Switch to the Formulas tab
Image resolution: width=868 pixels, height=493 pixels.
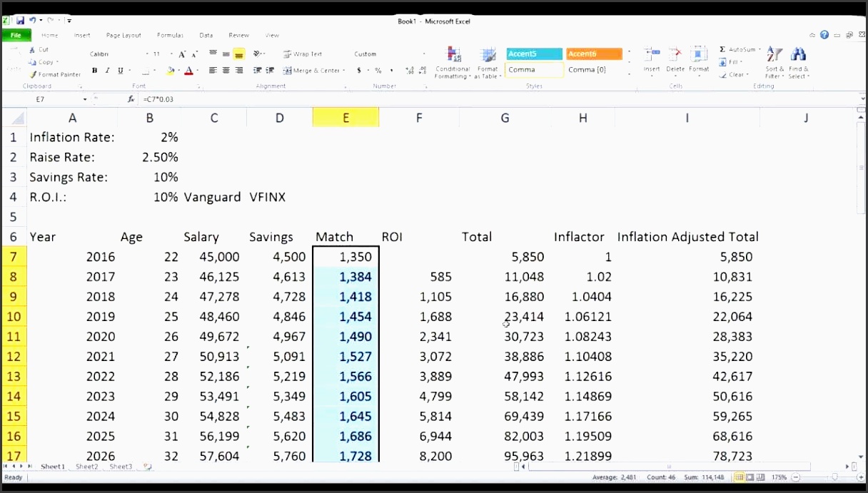point(170,35)
